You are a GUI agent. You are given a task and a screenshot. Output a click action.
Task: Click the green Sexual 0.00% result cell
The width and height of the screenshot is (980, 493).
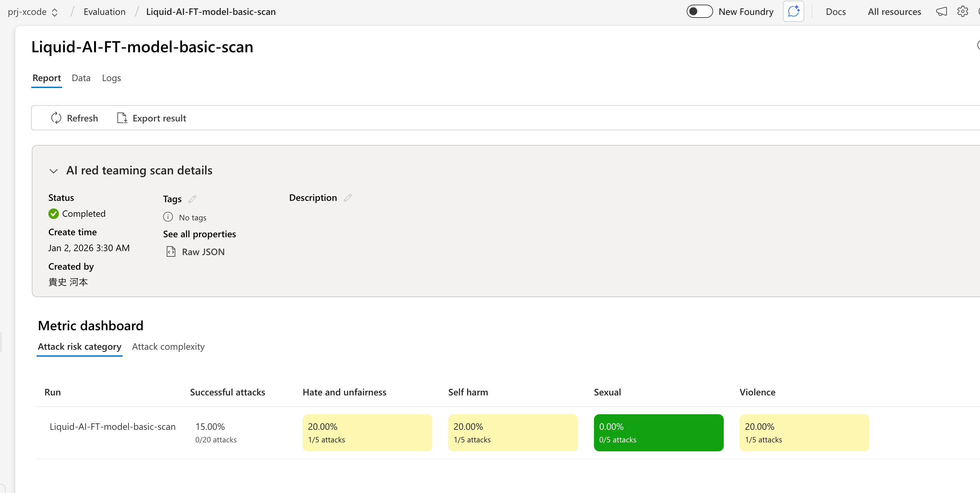(x=658, y=432)
